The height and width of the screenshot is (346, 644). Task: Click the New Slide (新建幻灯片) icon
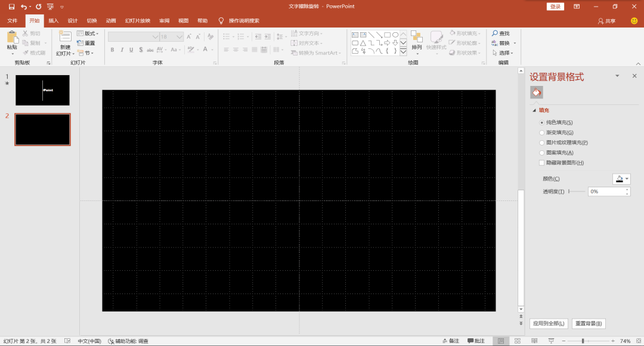coord(65,36)
